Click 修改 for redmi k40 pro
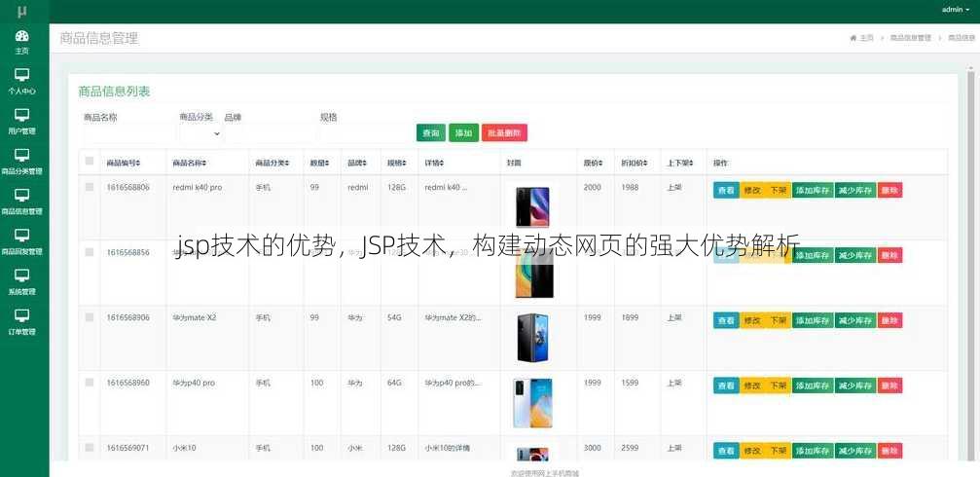The height and width of the screenshot is (477, 980). (x=752, y=190)
